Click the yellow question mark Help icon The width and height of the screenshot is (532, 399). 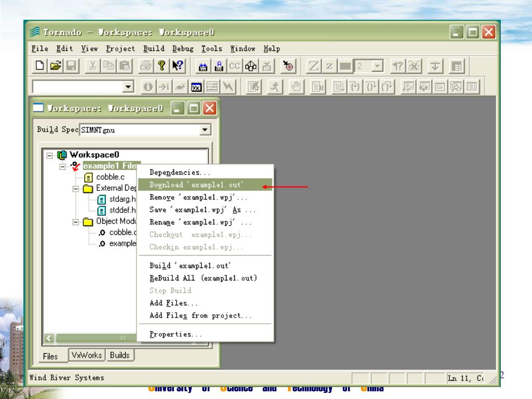[x=162, y=65]
